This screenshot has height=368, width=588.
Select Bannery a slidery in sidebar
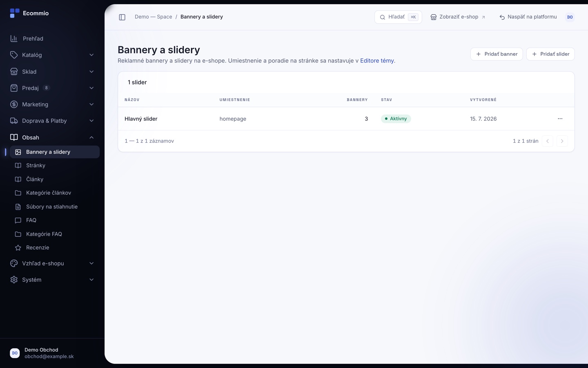coord(55,152)
